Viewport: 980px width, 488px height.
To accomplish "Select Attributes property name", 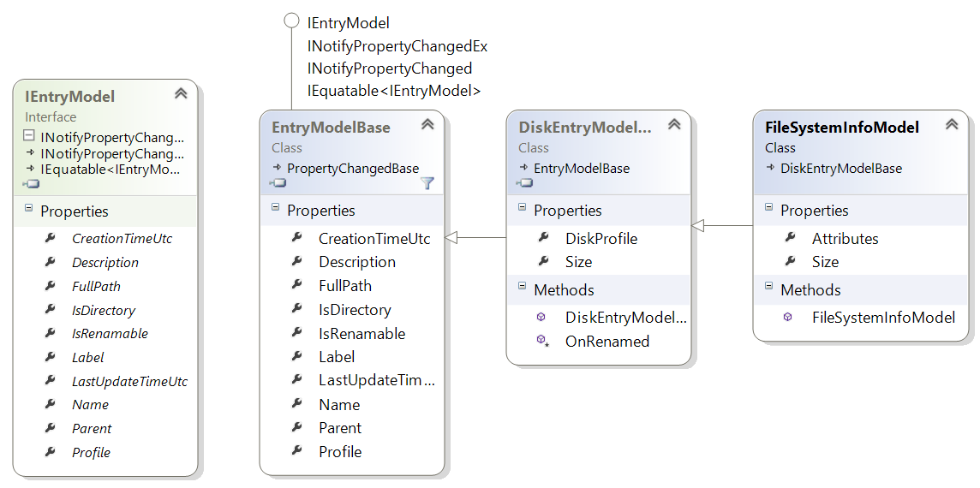I will point(845,239).
